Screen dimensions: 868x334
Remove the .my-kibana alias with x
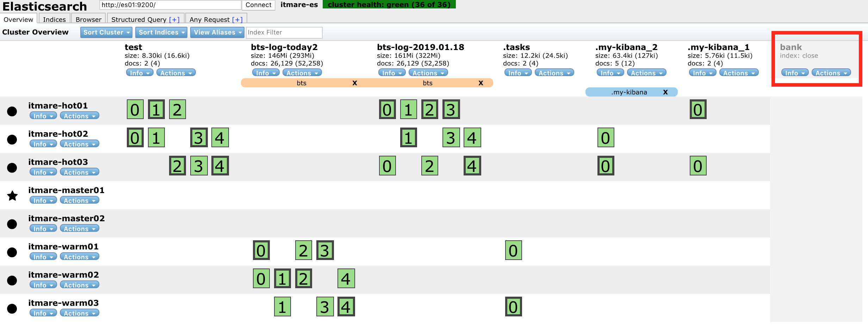click(665, 92)
